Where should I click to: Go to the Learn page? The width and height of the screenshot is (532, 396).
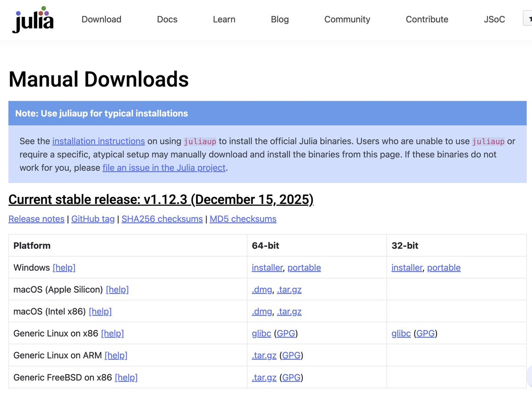[x=224, y=19]
